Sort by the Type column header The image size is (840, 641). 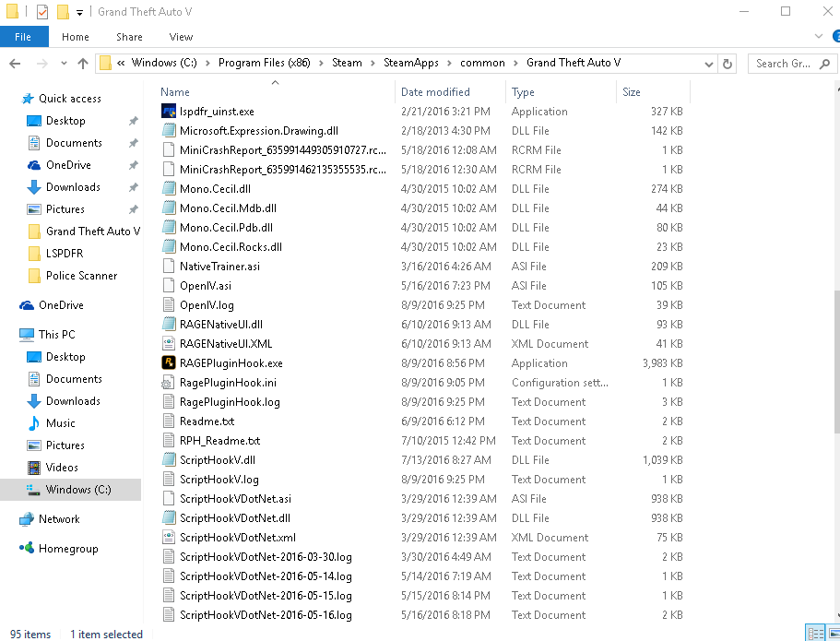click(561, 92)
